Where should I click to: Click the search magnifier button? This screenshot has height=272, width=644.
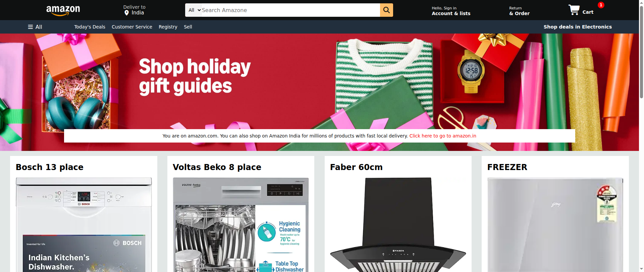[386, 10]
